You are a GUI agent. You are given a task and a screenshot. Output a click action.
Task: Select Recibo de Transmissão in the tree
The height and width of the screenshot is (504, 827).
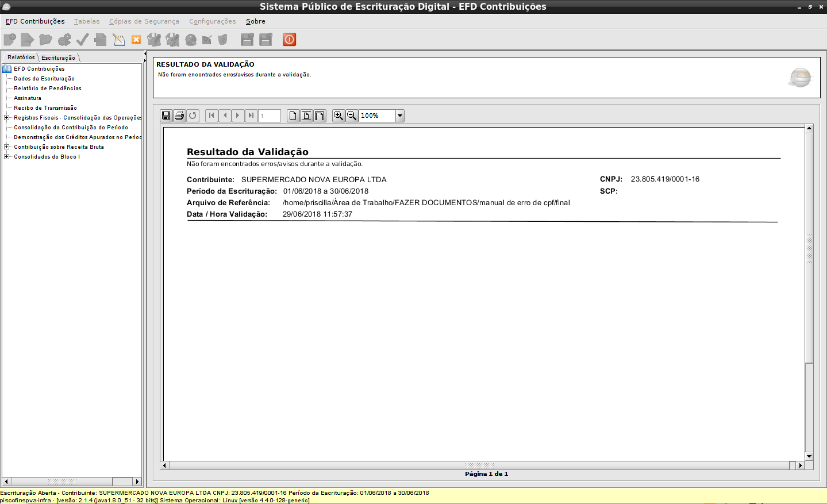(45, 108)
